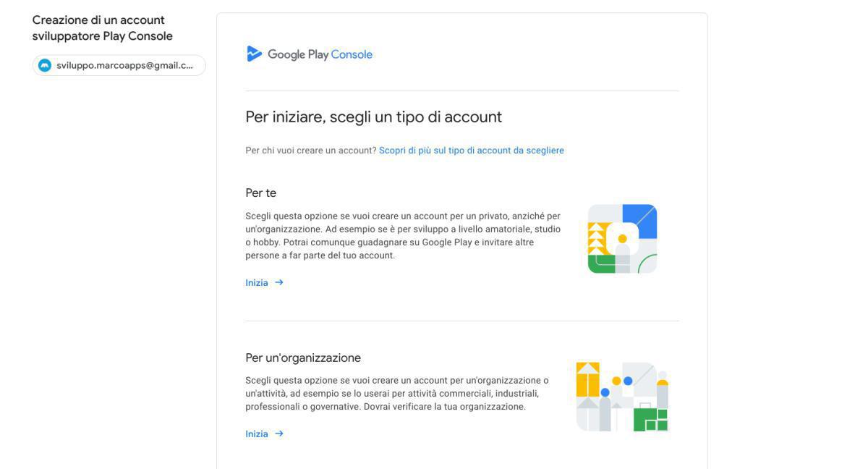Start organization account setup via the Inizia link

[x=257, y=434]
